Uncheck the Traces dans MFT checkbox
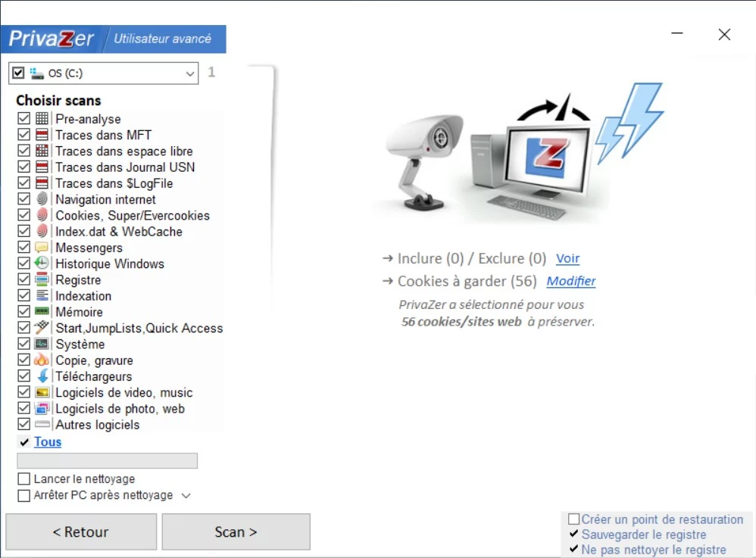756x558 pixels. [23, 135]
